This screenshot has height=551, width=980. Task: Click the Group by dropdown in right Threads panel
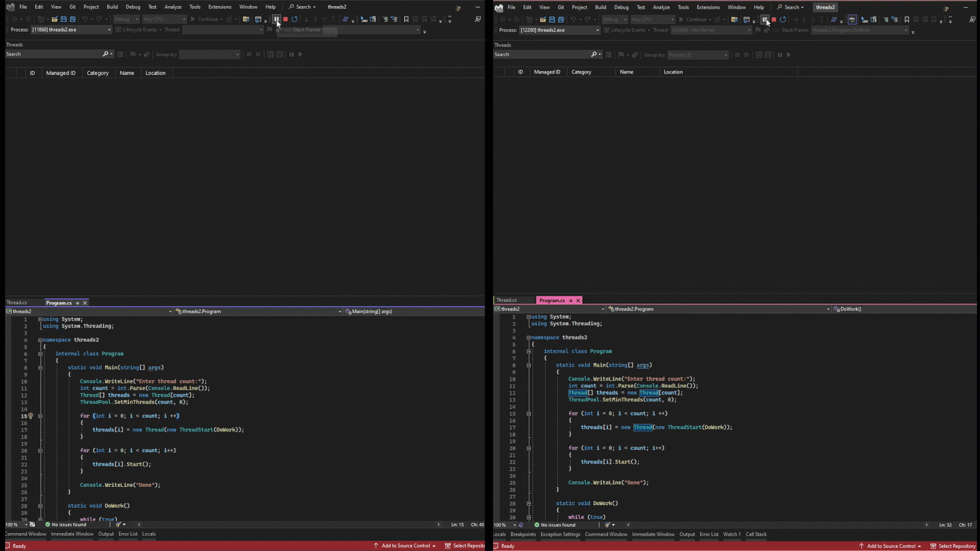coord(697,55)
